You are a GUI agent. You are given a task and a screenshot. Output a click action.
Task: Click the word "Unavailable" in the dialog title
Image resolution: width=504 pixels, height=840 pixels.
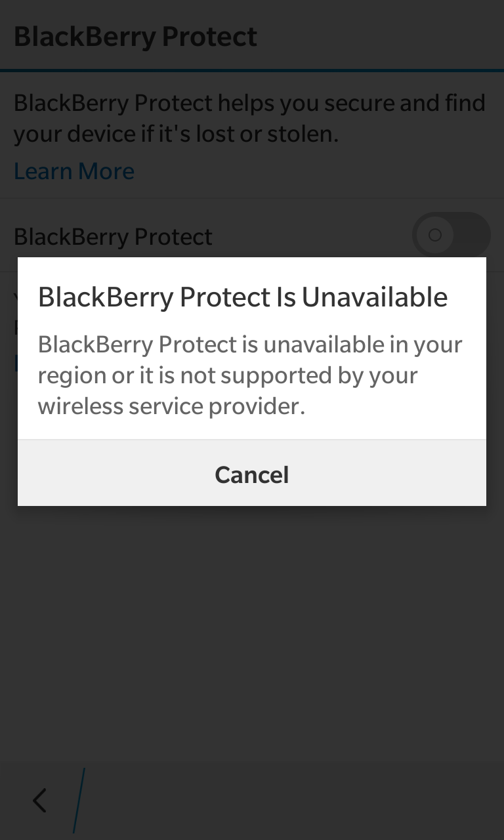[x=375, y=297]
